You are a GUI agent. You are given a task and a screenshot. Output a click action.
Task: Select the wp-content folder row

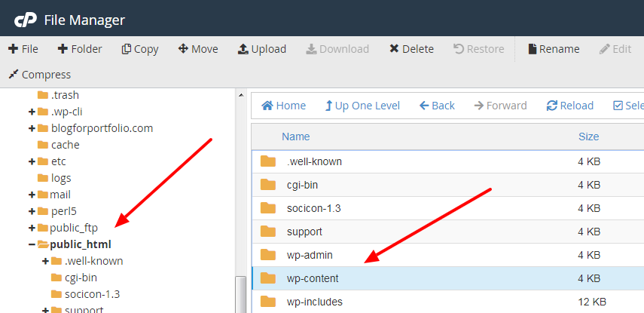coord(313,278)
